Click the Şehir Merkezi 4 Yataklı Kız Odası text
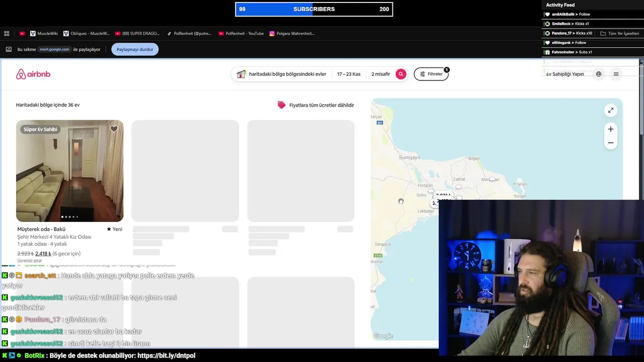 54,237
